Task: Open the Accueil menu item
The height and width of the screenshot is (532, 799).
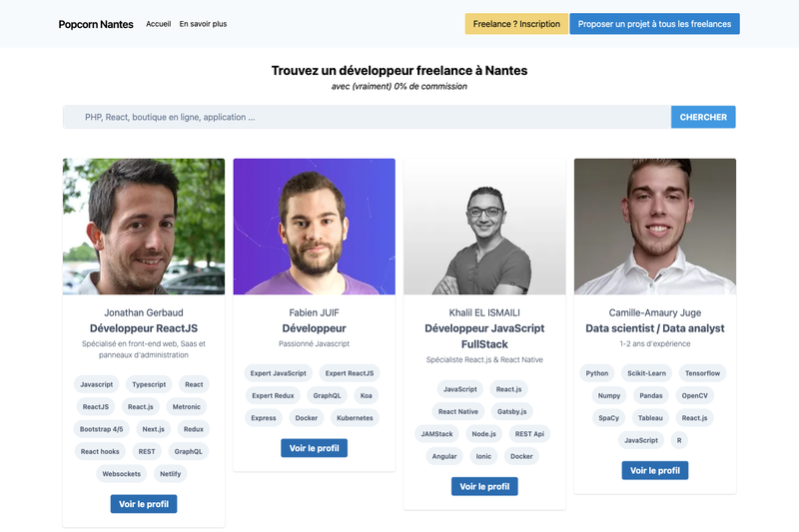Action: point(159,24)
